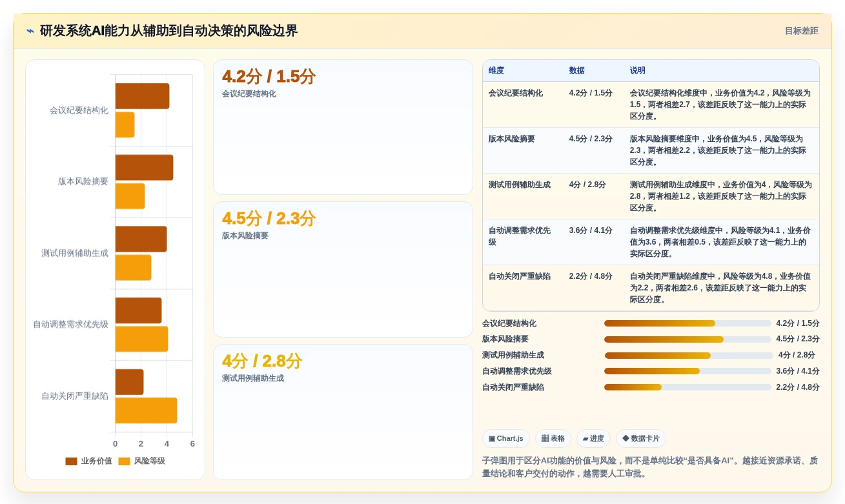Click the 会议纪要结构化 progress bar

[x=687, y=323]
